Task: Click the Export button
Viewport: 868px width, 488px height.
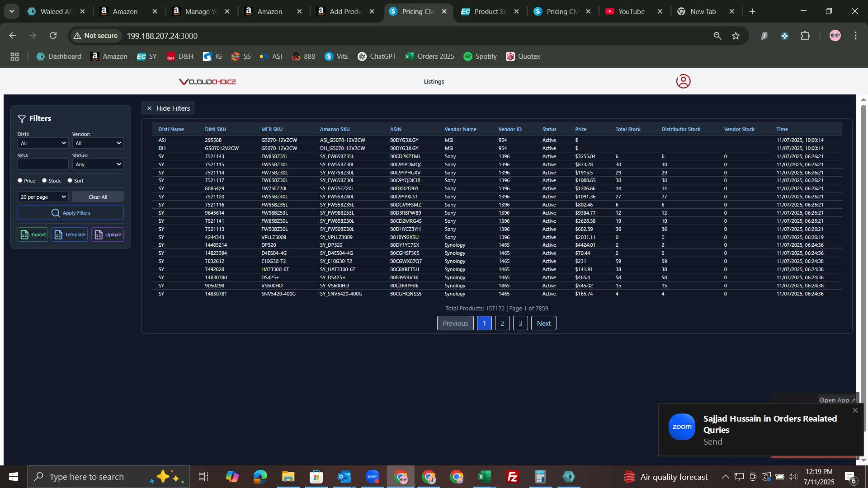Action: tap(33, 235)
